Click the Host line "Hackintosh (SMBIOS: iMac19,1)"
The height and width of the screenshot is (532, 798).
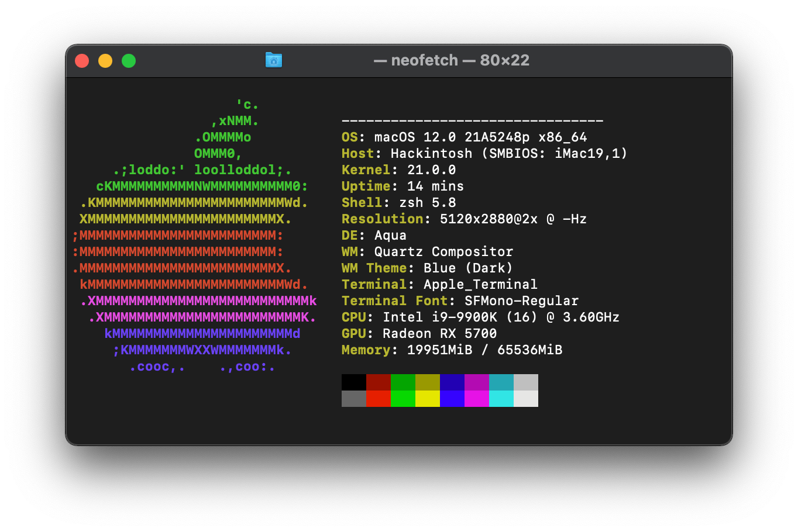(x=509, y=154)
